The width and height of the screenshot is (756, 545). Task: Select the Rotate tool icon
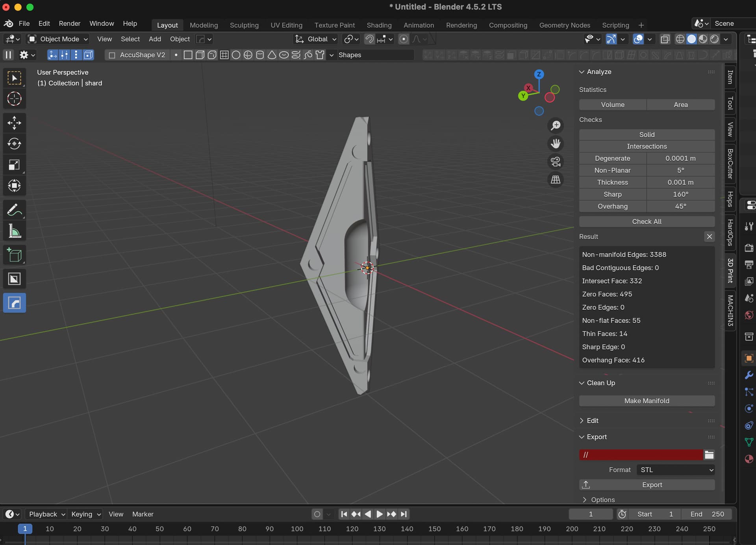point(14,144)
